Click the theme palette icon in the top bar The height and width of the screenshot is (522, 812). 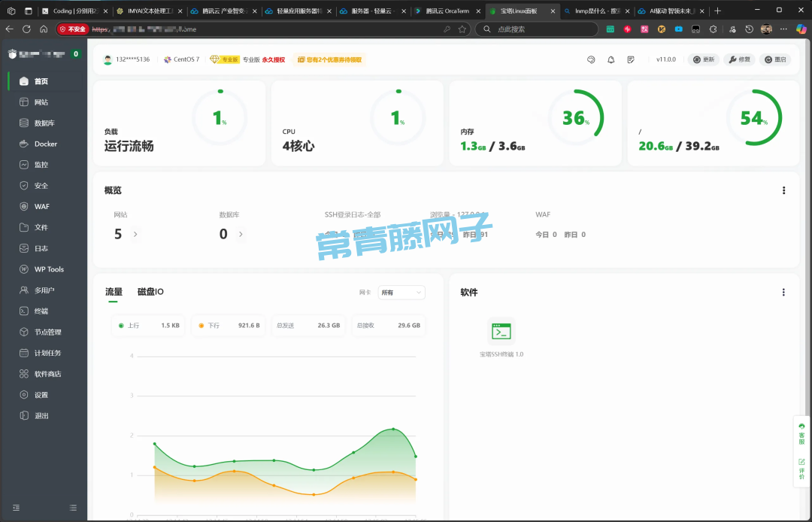point(591,59)
